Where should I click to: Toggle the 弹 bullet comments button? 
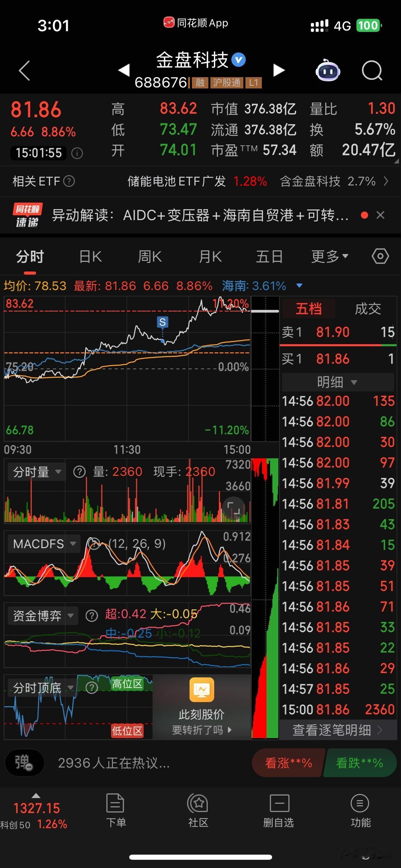coord(24,763)
